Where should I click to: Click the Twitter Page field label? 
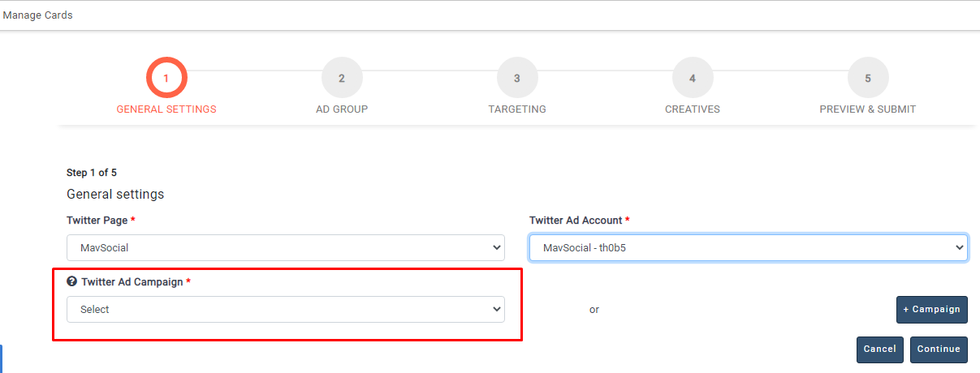coord(97,221)
